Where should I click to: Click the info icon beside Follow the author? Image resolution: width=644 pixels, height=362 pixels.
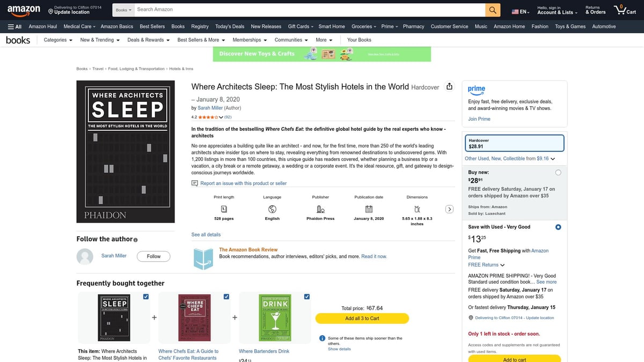[x=136, y=240]
